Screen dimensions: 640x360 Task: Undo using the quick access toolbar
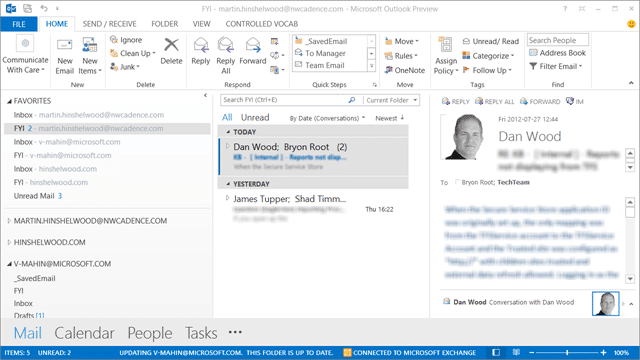coord(44,8)
